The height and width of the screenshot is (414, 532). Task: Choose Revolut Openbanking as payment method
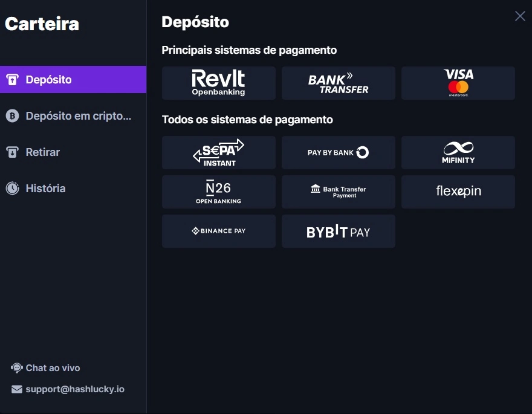218,83
